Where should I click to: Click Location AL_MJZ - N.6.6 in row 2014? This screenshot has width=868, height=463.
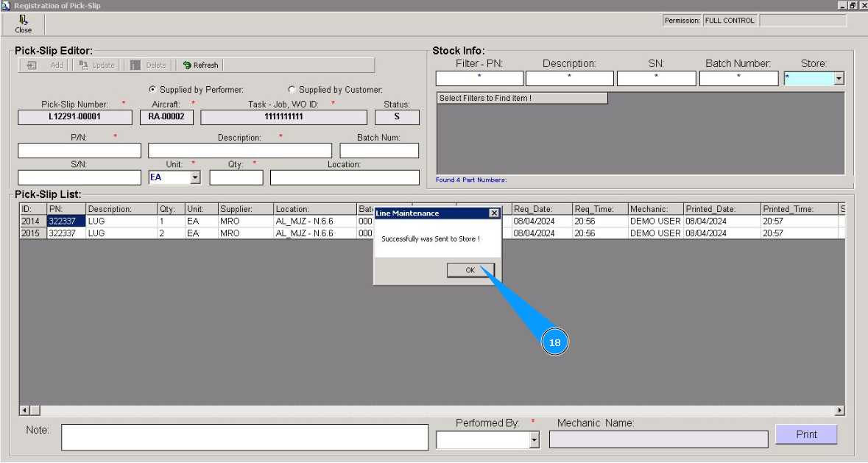coord(315,222)
